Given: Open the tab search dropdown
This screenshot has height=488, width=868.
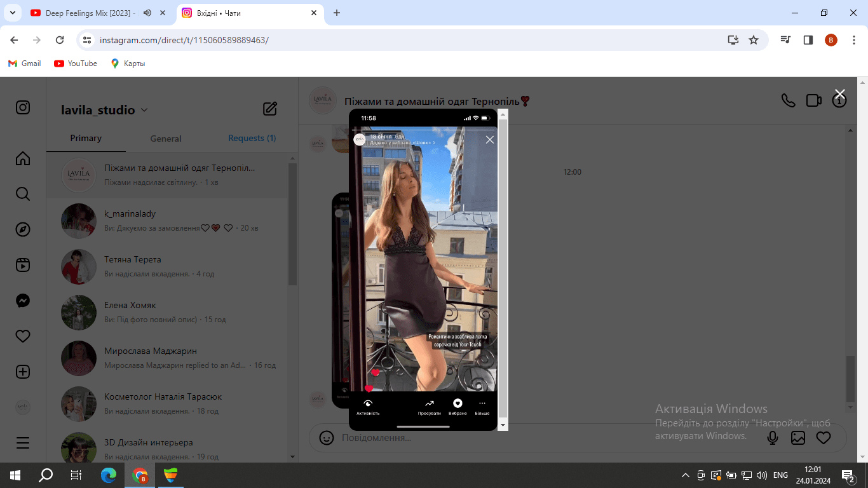Looking at the screenshot, I should coord(12,13).
